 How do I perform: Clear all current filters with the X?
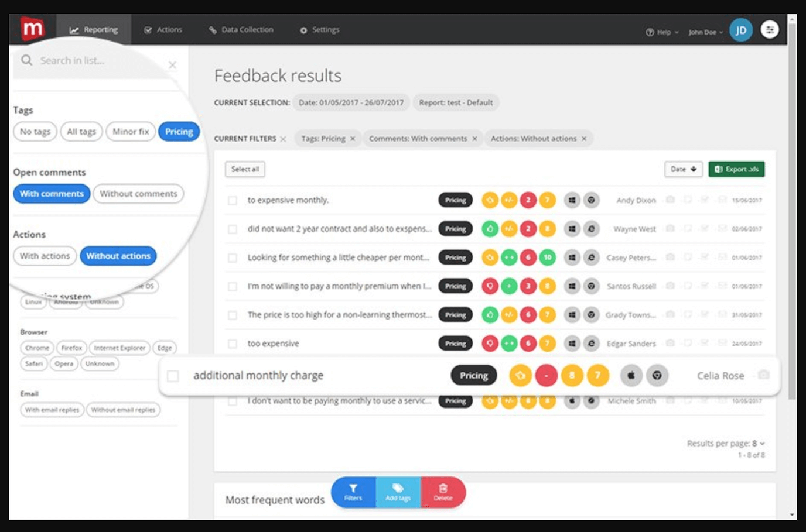tap(283, 139)
